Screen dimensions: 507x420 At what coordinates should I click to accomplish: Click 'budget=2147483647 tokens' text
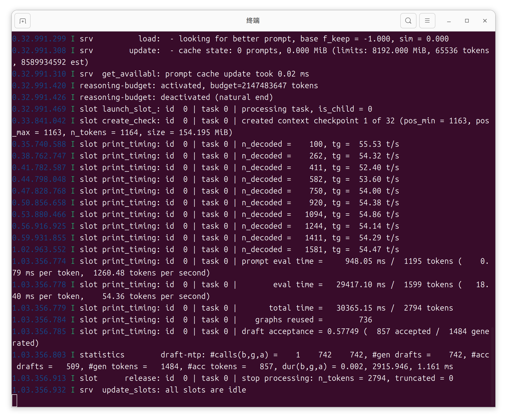(264, 86)
